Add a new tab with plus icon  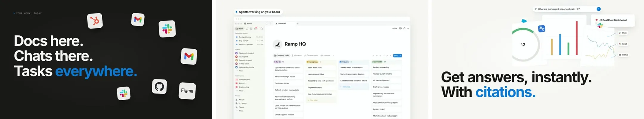click(298, 24)
